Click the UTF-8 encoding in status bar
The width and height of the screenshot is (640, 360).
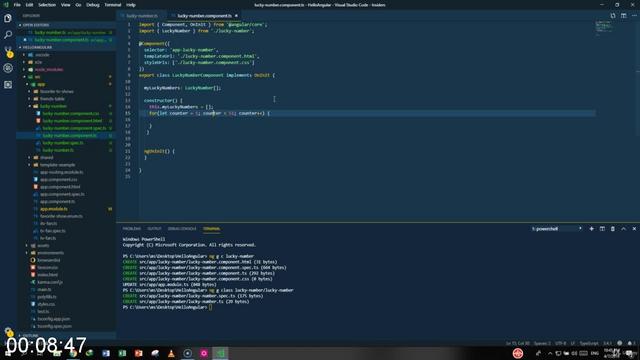tap(560, 343)
